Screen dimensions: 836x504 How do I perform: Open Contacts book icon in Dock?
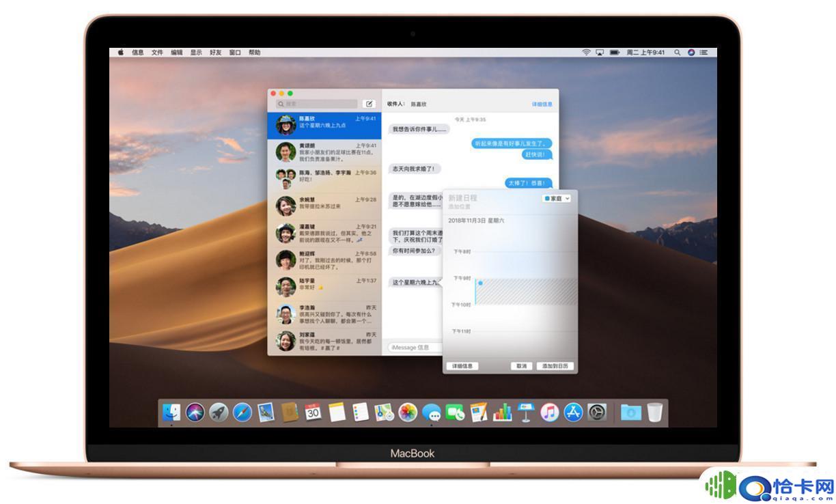point(290,412)
